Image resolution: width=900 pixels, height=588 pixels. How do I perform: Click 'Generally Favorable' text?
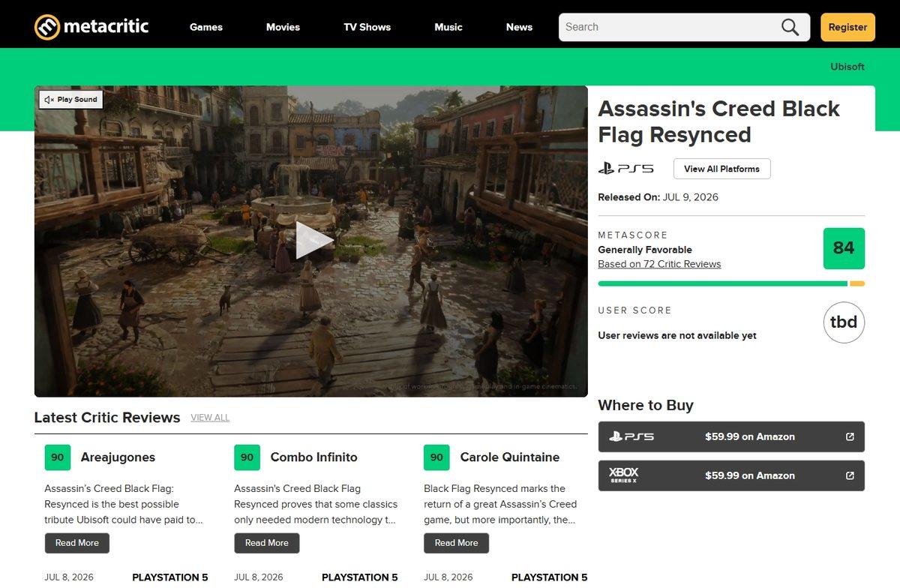(645, 250)
